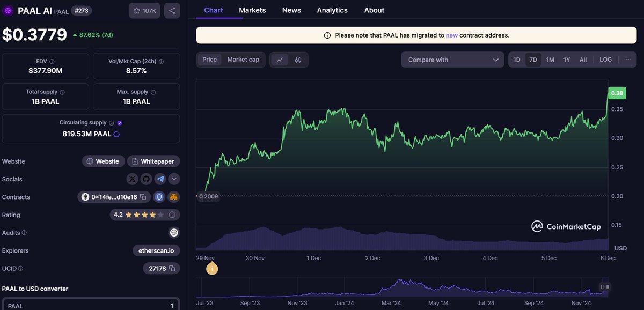
Task: Set chart range to All
Action: pos(583,60)
